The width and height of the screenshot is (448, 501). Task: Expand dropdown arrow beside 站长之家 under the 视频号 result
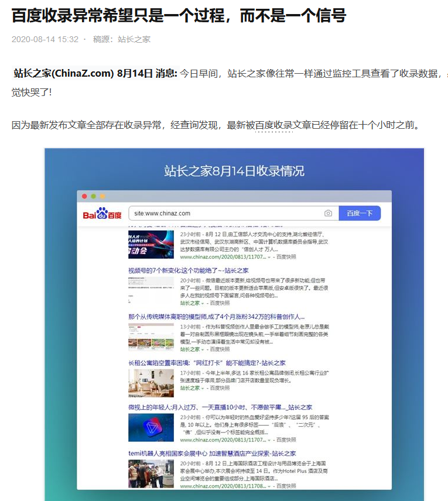pos(203,303)
